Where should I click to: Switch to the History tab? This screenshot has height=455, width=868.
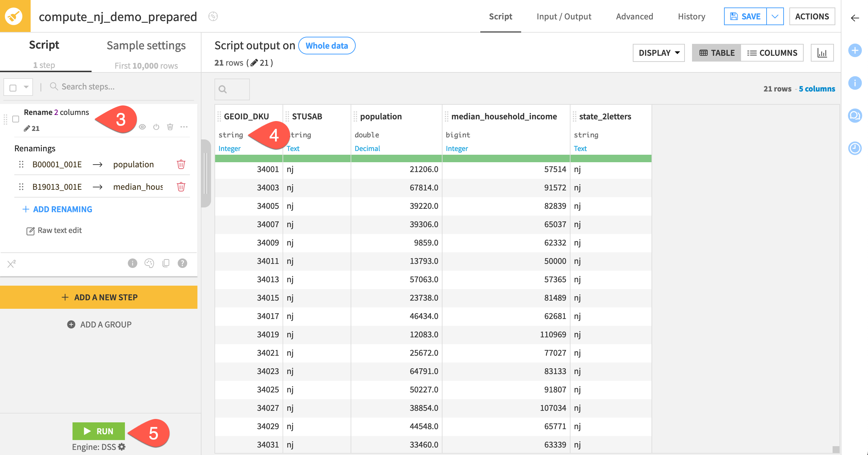691,16
